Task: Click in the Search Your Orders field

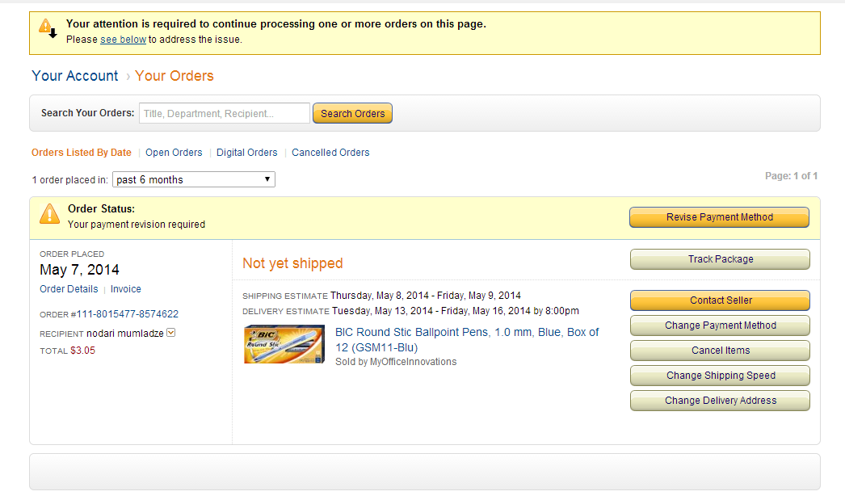Action: 225,114
